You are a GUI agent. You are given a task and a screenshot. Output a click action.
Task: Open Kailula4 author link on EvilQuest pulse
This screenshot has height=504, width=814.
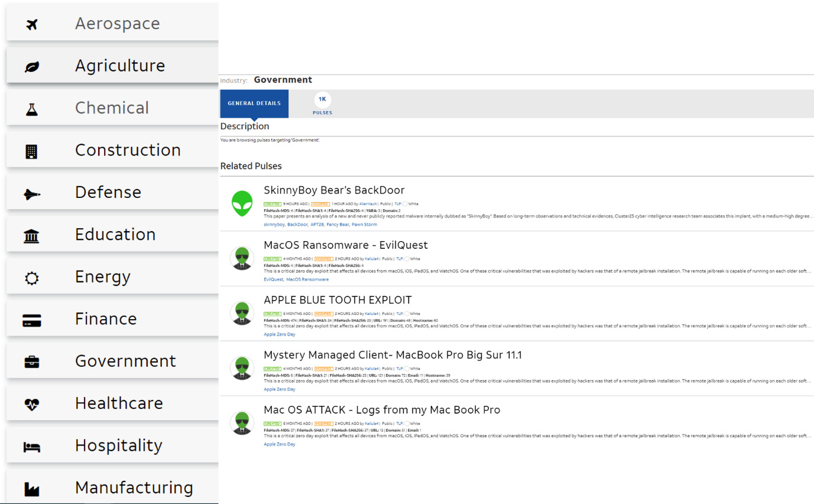[372, 259]
